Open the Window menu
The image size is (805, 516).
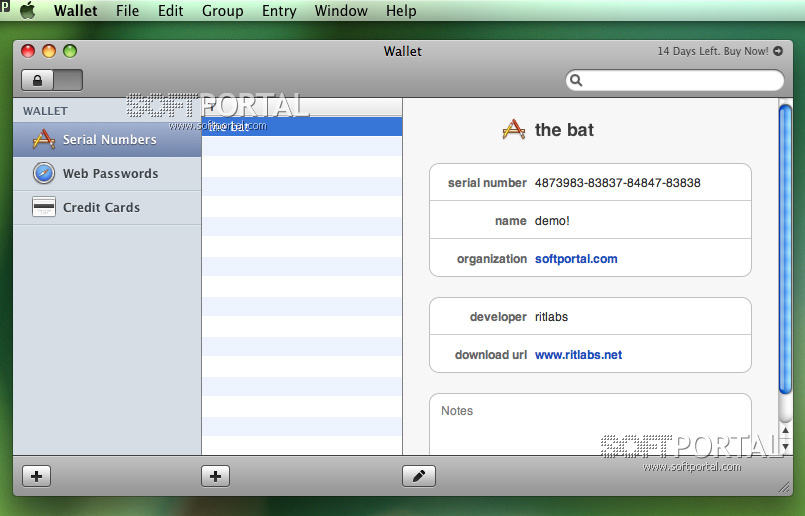click(341, 11)
